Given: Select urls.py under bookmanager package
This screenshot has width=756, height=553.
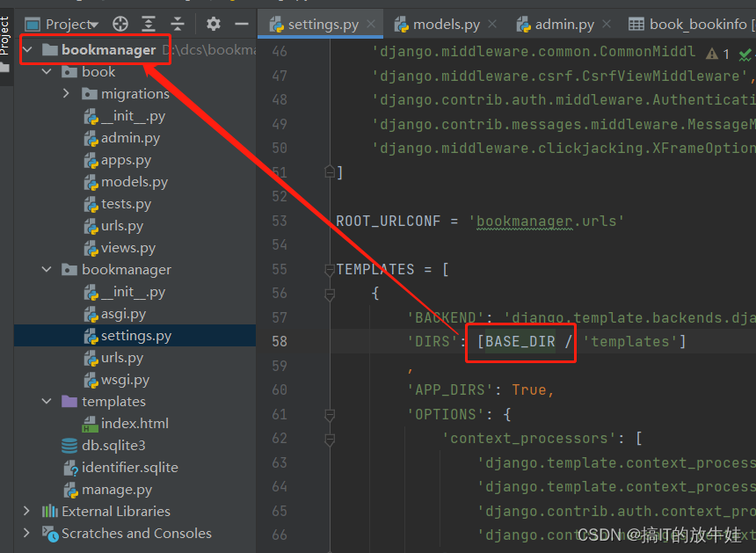Looking at the screenshot, I should 122,358.
